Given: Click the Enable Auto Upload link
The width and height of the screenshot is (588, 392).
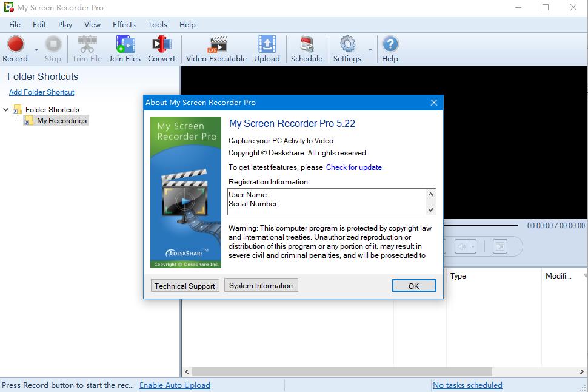Looking at the screenshot, I should [x=175, y=385].
